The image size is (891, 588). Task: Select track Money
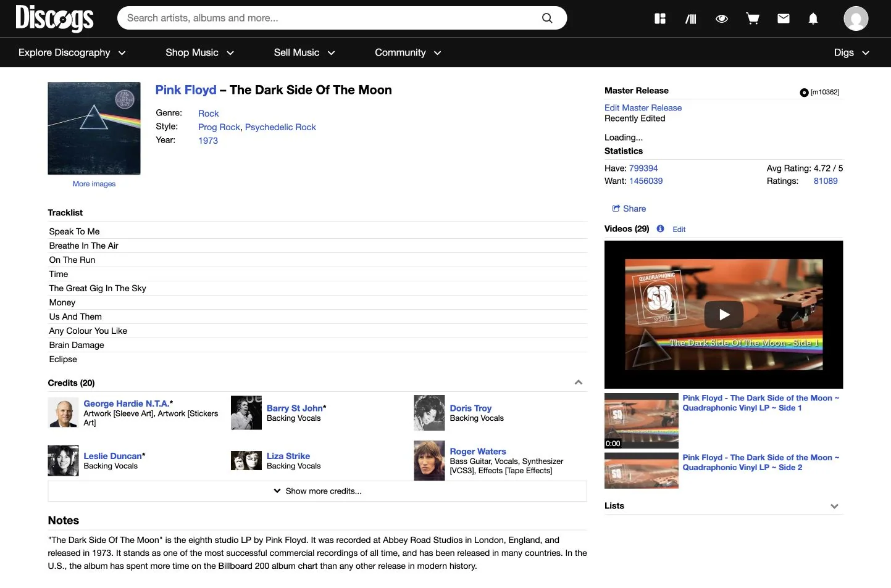pos(62,302)
